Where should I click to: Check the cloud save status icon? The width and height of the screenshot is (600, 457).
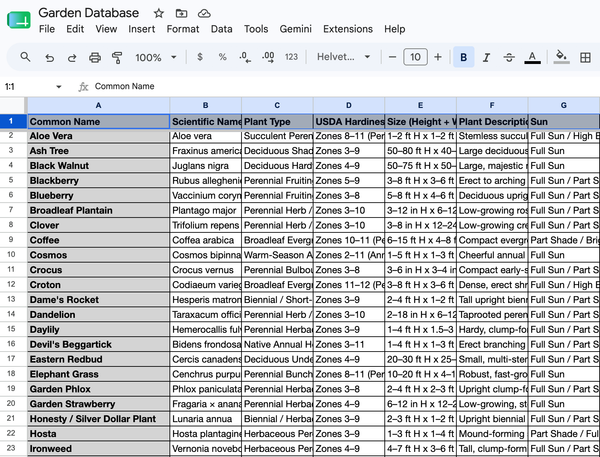pyautogui.click(x=204, y=13)
